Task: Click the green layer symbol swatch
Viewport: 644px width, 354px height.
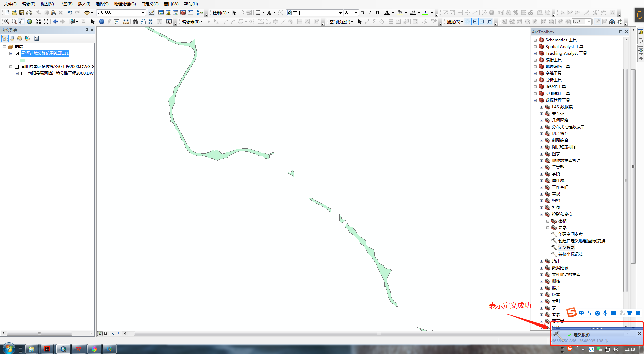Action: (23, 61)
